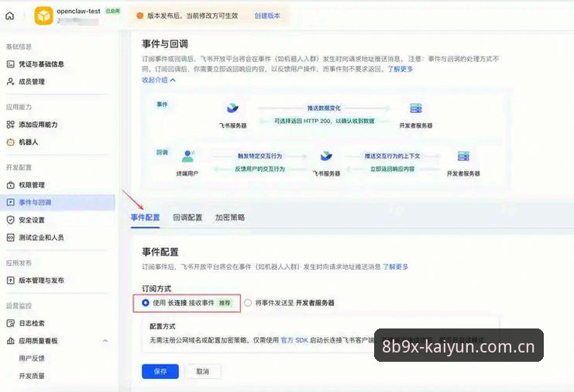Click the 应用质量看板 chart icon
Image resolution: width=574 pixels, height=392 pixels.
point(11,341)
